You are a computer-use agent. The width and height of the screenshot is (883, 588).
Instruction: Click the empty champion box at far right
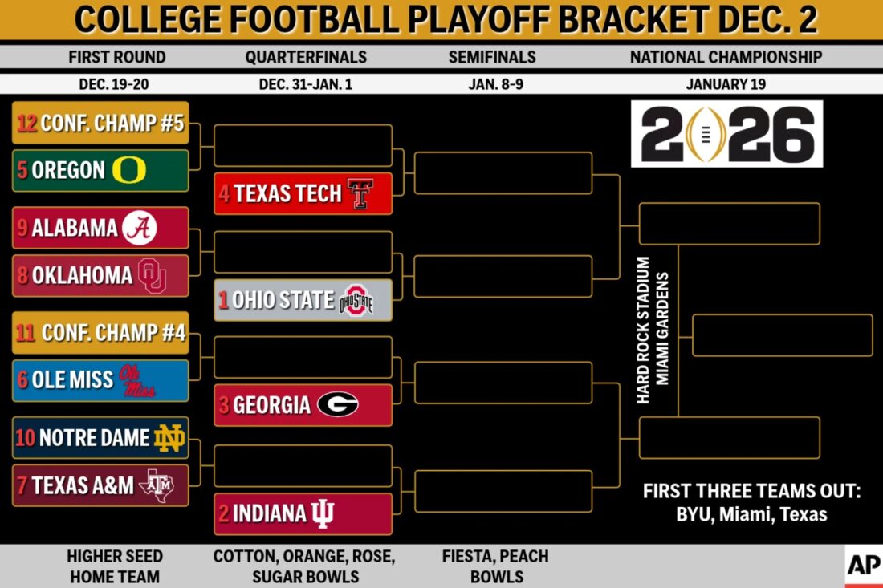[782, 335]
